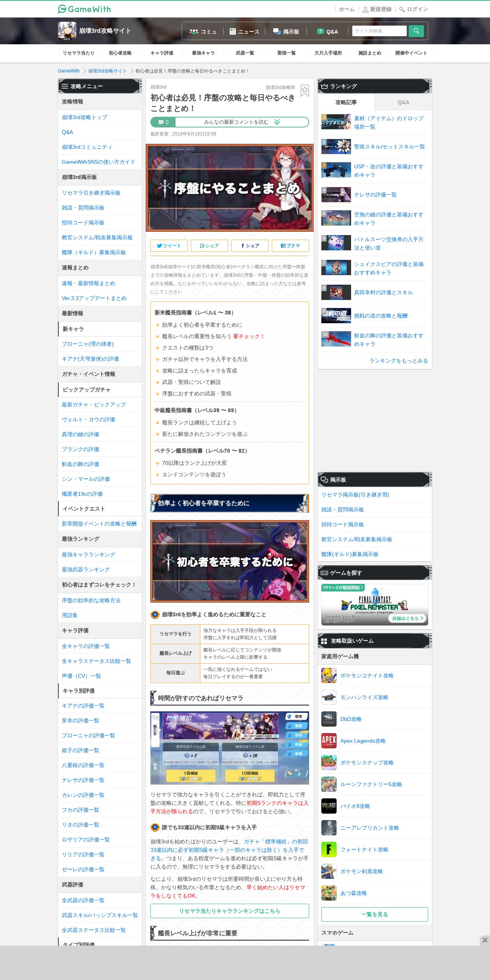Viewport: 490px width, 980px height.
Task: Share via LINE シェア button
Action: click(x=209, y=246)
